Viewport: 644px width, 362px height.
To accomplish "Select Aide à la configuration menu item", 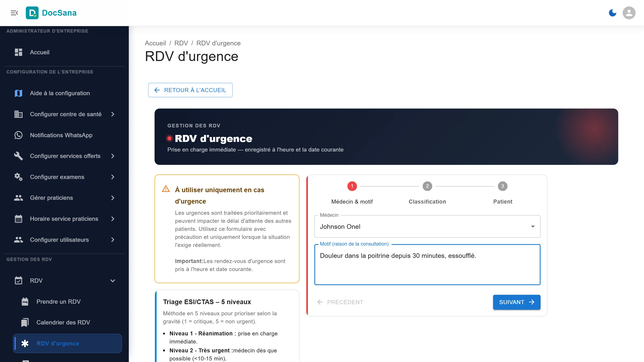I will pyautogui.click(x=64, y=93).
